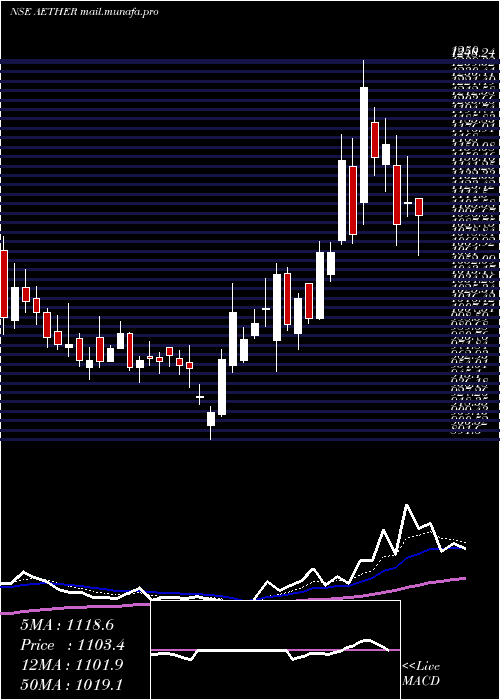Click the tallest white candlestick at the peak
Viewport: 500px width, 700px height.
[x=364, y=145]
